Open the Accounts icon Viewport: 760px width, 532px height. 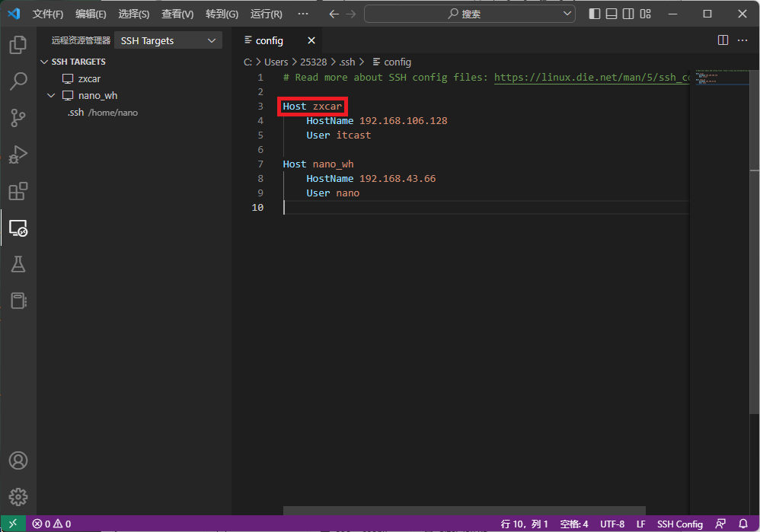18,460
